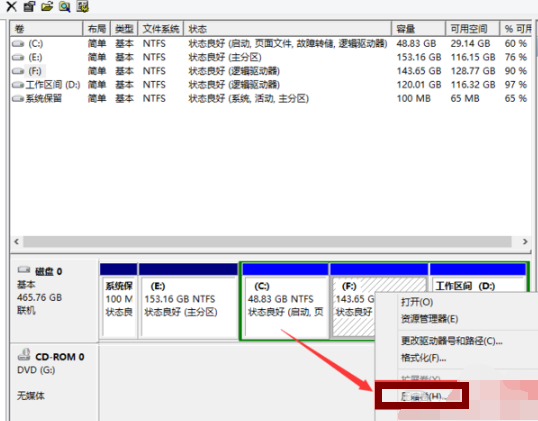Image resolution: width=538 pixels, height=421 pixels.
Task: Click the highlighted 压缩卷(H) menu entry
Action: (x=422, y=396)
